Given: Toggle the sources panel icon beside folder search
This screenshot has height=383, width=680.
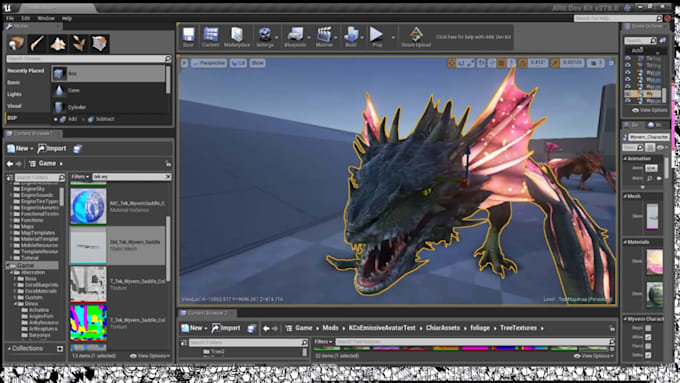Looking at the screenshot, I should 10,177.
